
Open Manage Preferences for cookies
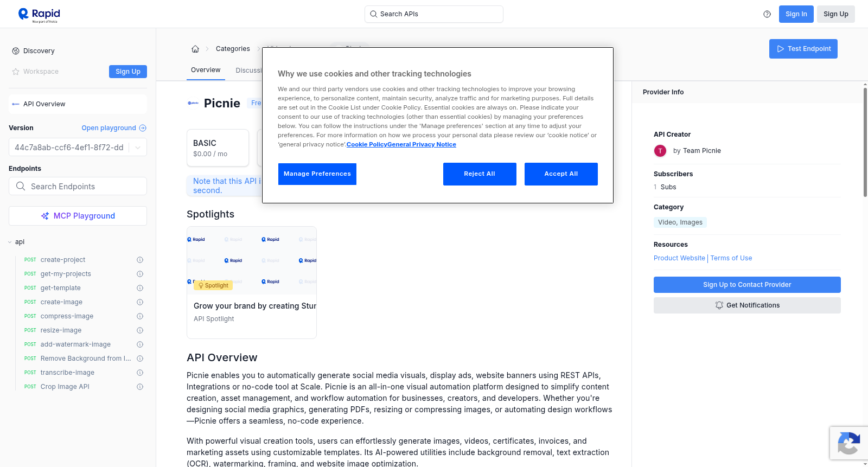click(x=317, y=174)
